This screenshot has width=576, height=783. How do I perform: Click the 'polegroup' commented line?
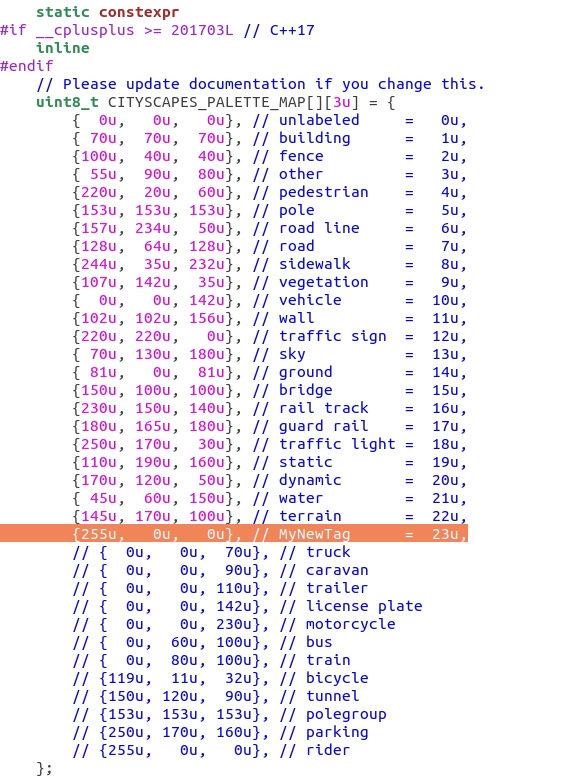(229, 714)
